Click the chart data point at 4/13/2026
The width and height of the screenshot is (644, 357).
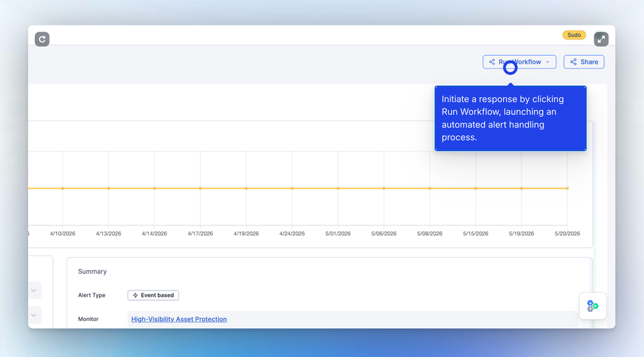pos(109,188)
